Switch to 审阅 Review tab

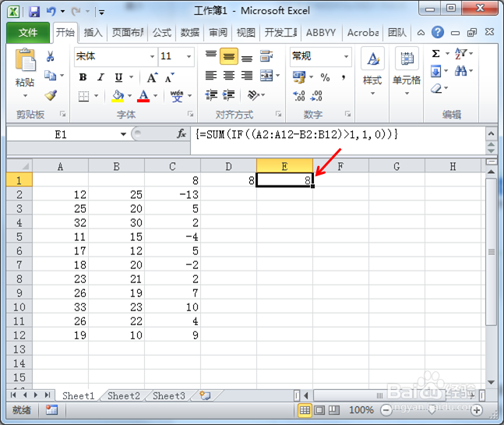218,33
